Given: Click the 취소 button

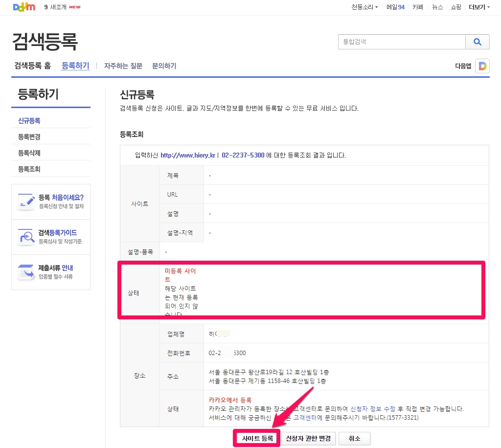Looking at the screenshot, I should (x=355, y=438).
